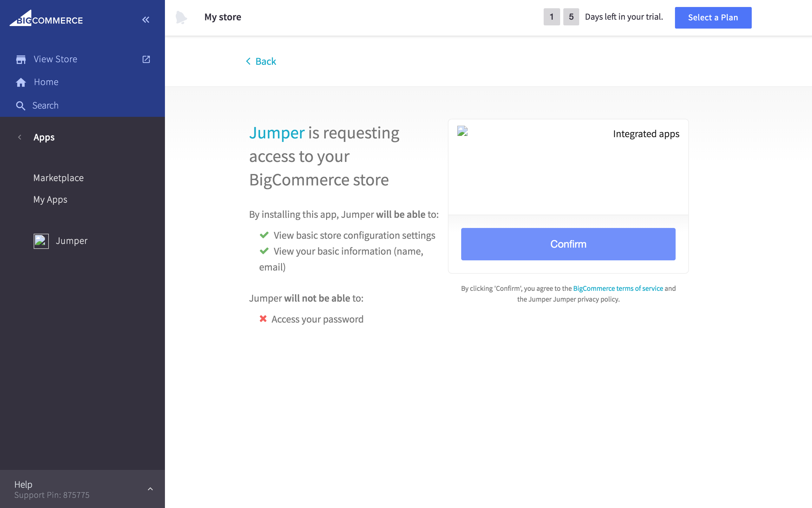Click 'By installing this app' sentence

coord(344,214)
